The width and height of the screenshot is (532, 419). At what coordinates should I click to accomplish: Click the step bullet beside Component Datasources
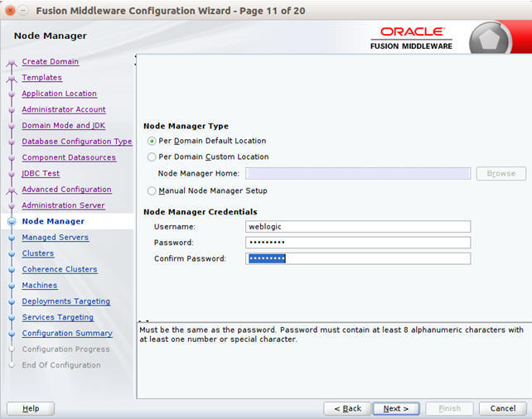click(12, 158)
